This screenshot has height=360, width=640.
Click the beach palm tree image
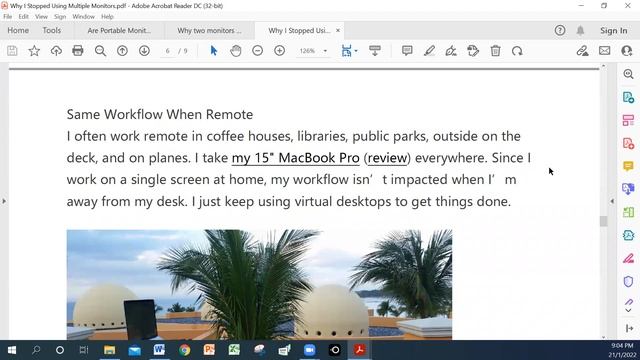pos(259,284)
